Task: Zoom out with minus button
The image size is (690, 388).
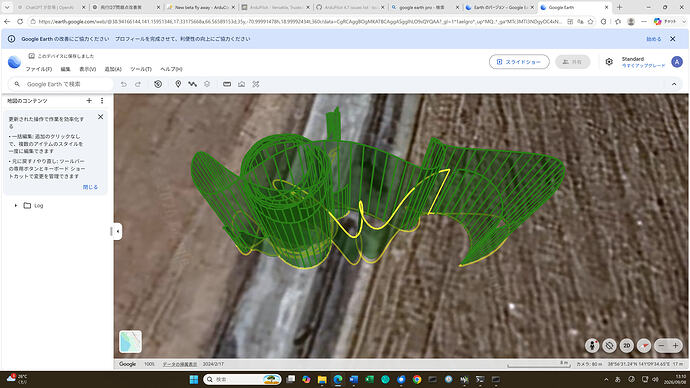Action: click(661, 346)
